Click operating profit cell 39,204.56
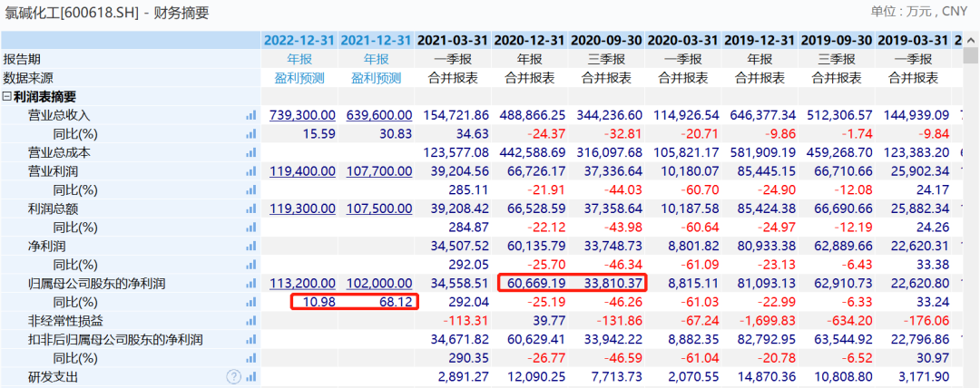The width and height of the screenshot is (980, 388). (459, 172)
